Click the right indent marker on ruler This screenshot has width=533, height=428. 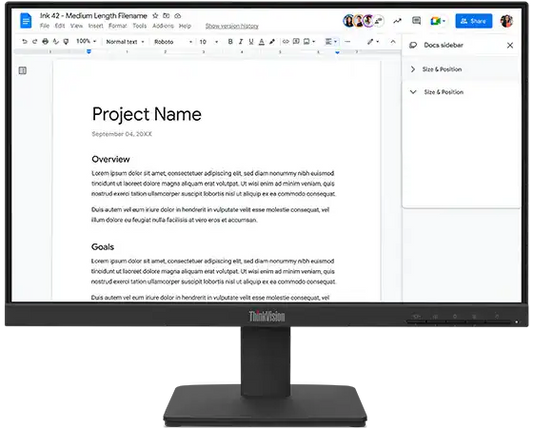[x=337, y=52]
